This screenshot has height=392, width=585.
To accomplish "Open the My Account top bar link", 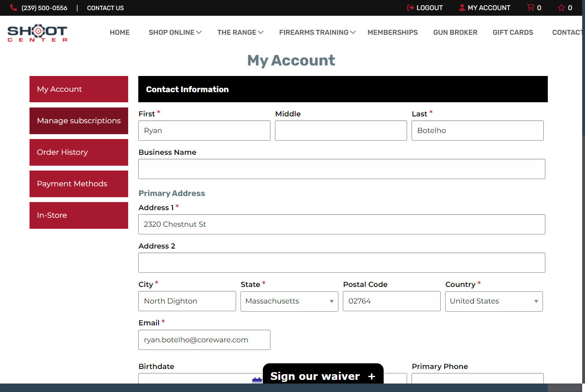I will point(489,8).
